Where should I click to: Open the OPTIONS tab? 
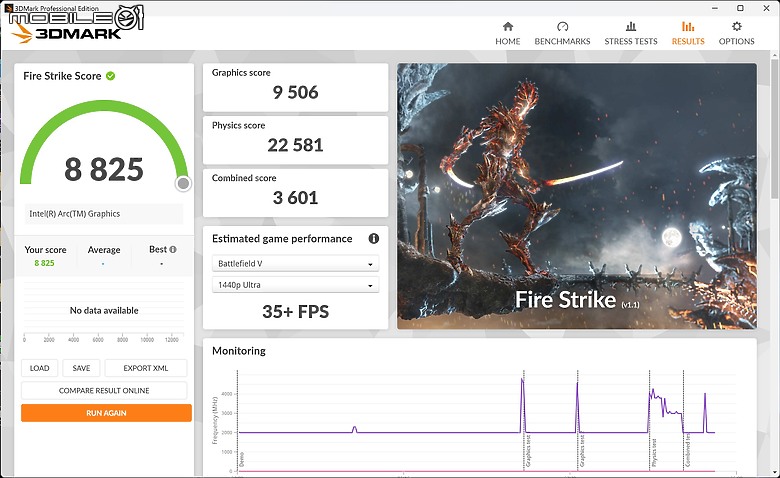(x=736, y=33)
